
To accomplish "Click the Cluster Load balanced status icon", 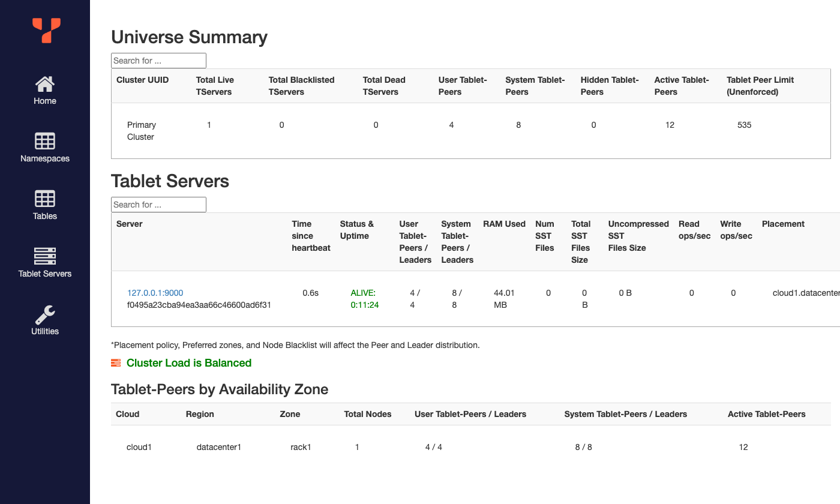I will (x=116, y=363).
